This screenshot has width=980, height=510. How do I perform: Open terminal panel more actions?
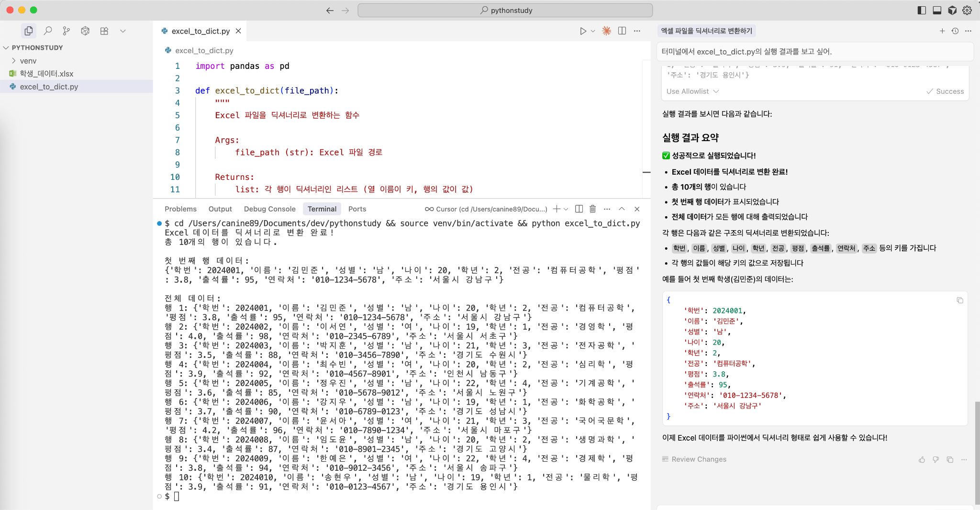pyautogui.click(x=607, y=209)
